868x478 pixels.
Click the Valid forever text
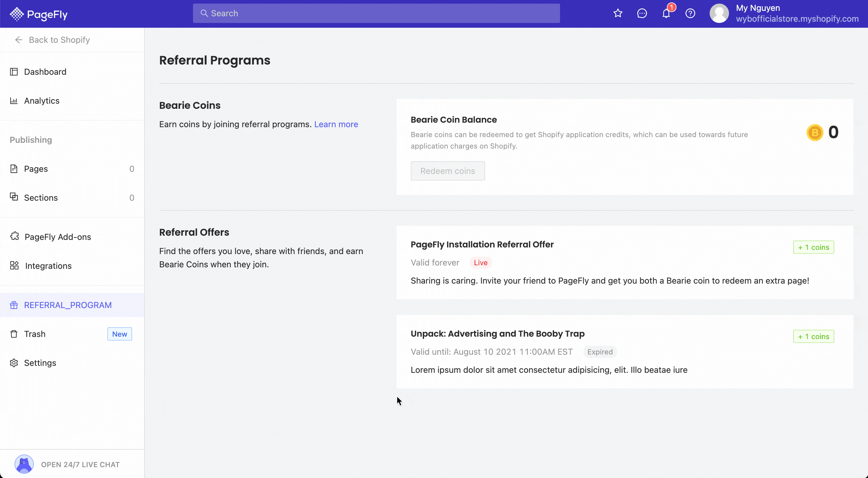click(435, 263)
